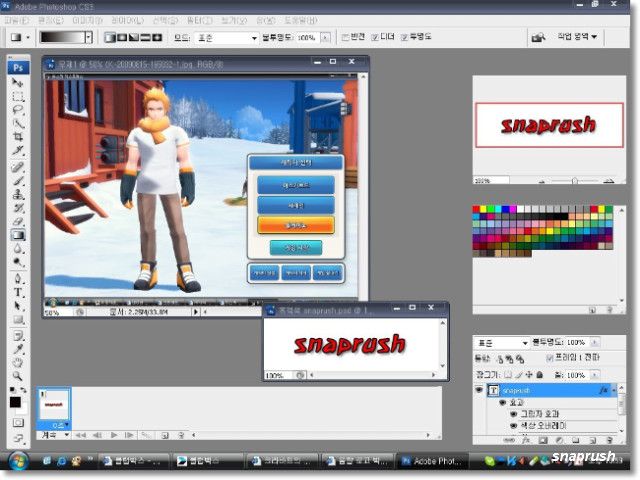The image size is (640, 480).
Task: Play the animation
Action: (114, 436)
